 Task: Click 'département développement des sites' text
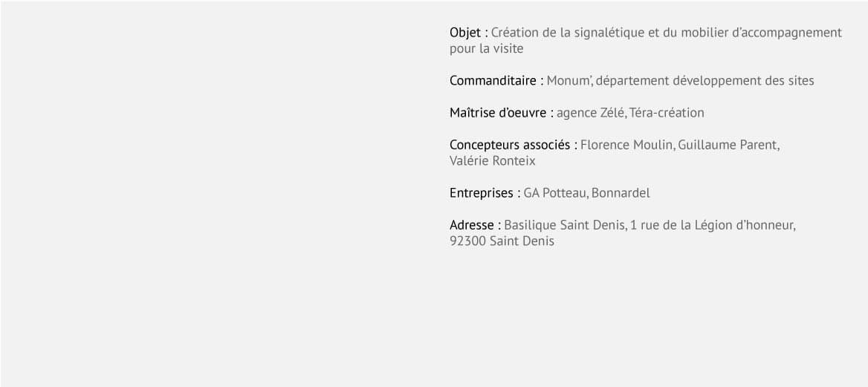[705, 81]
